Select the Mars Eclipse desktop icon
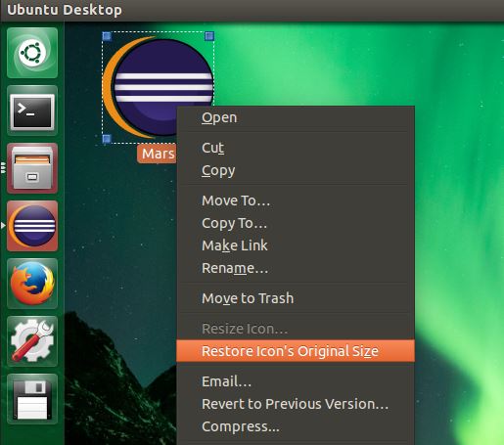 click(158, 87)
